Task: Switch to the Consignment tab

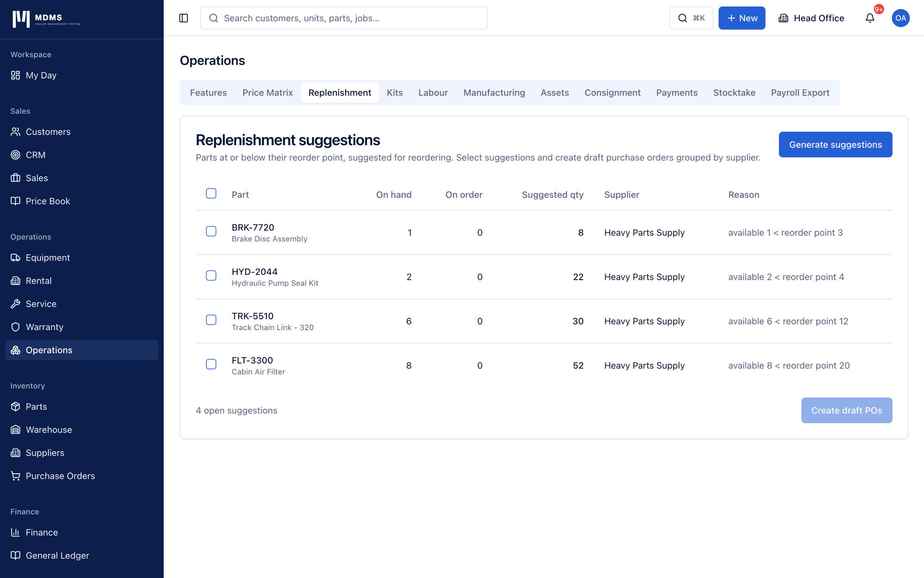Action: [613, 92]
